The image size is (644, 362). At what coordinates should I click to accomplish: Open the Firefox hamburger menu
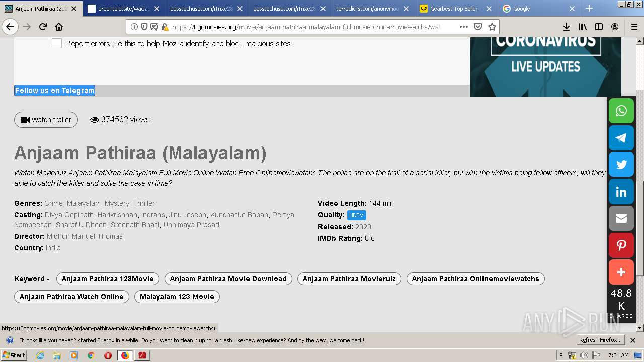634,27
